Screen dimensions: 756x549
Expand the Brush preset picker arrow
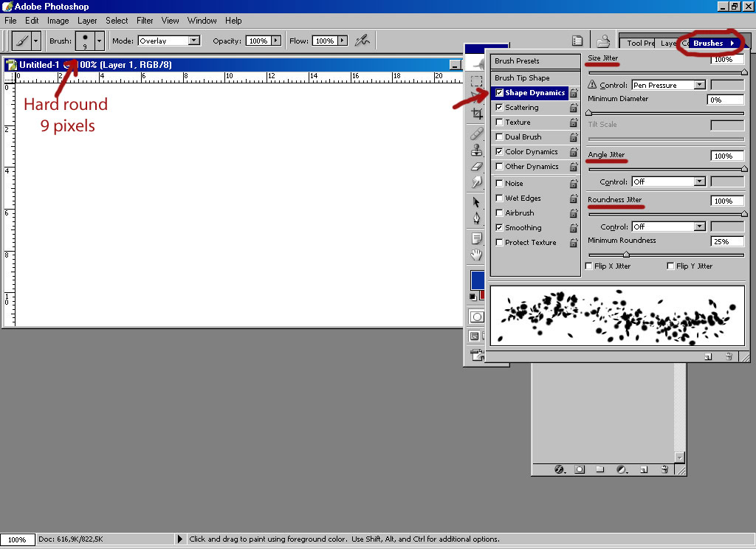pos(100,41)
